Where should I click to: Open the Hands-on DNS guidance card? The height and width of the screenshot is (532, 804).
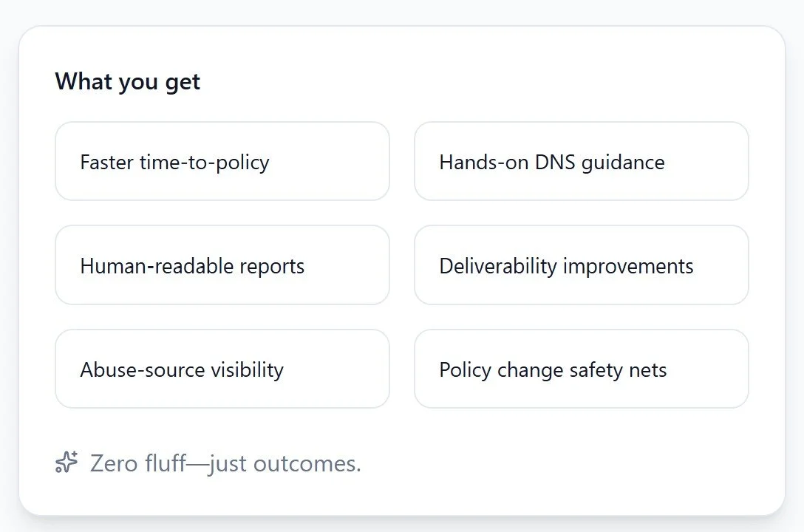coord(581,162)
